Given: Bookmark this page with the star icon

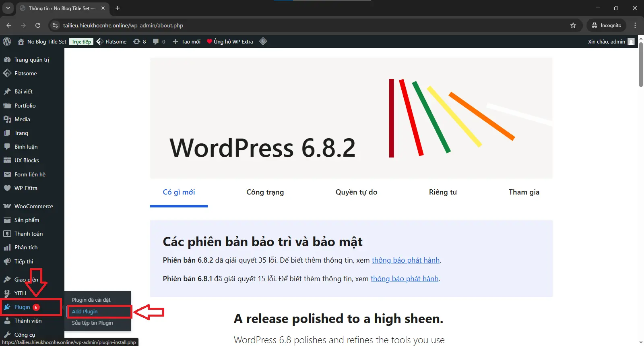Looking at the screenshot, I should coord(573,25).
